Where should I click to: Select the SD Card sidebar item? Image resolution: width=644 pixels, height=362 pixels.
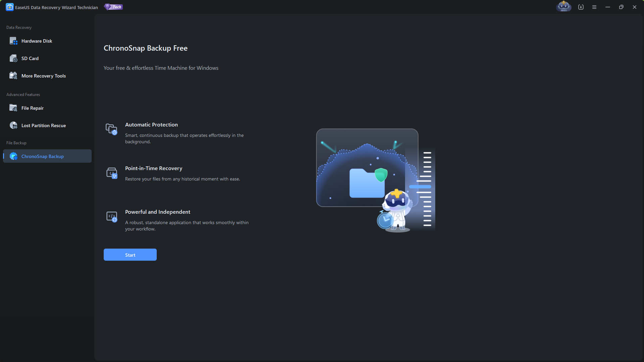click(30, 58)
